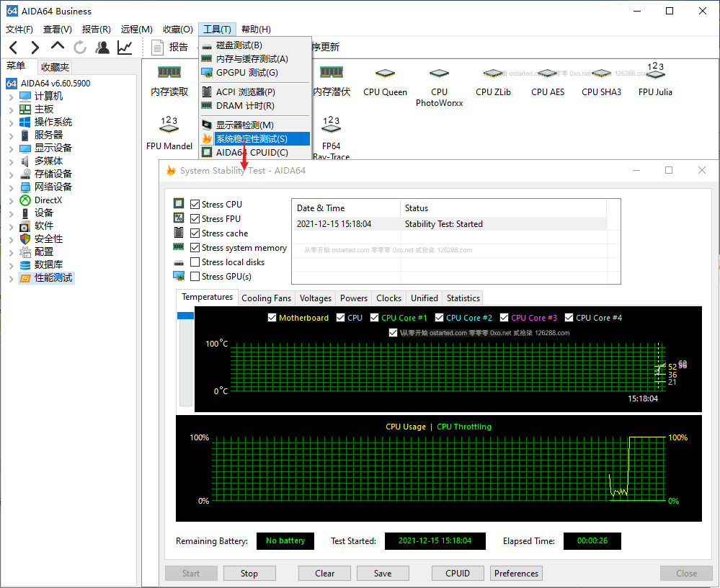Expand the 网络设备 tree node arrow
The image size is (720, 588).
(11, 187)
